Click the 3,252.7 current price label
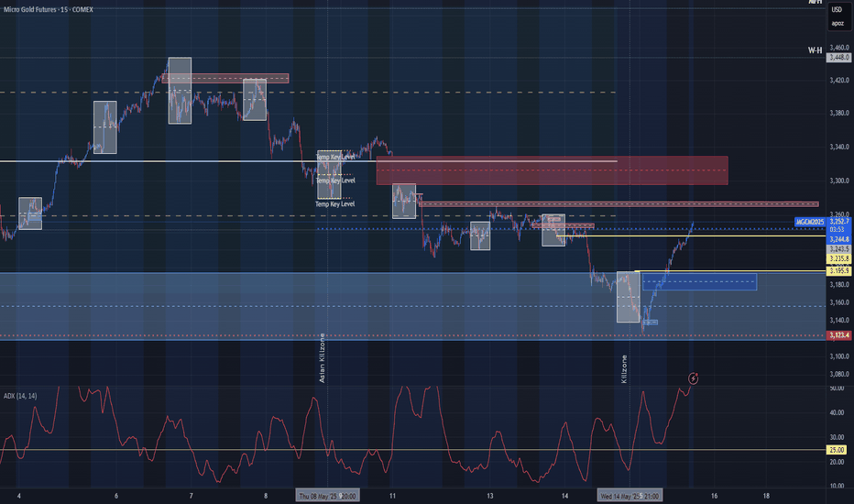This screenshot has width=854, height=504. [839, 221]
